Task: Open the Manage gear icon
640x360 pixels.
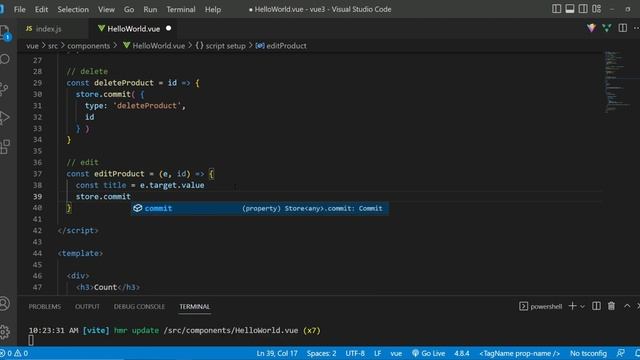Action: (5, 332)
